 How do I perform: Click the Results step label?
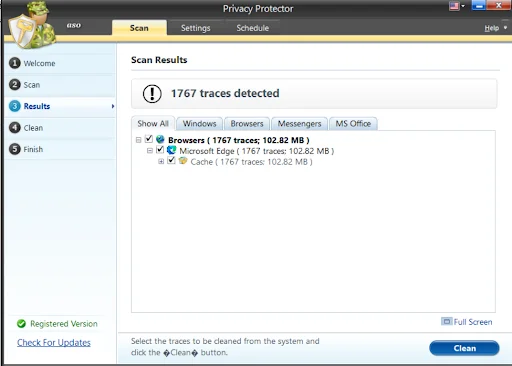click(37, 106)
